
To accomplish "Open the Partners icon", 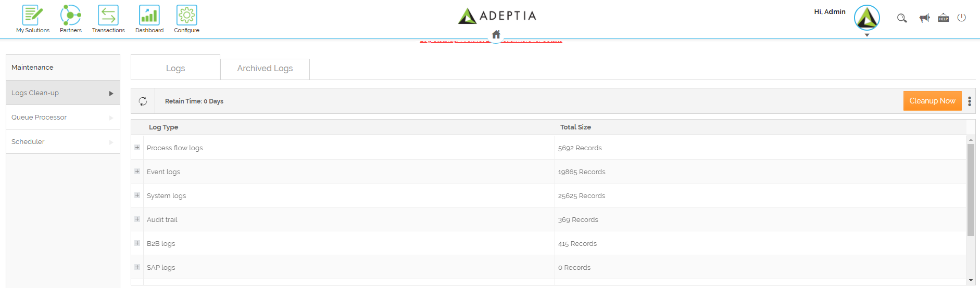I will pos(71,16).
